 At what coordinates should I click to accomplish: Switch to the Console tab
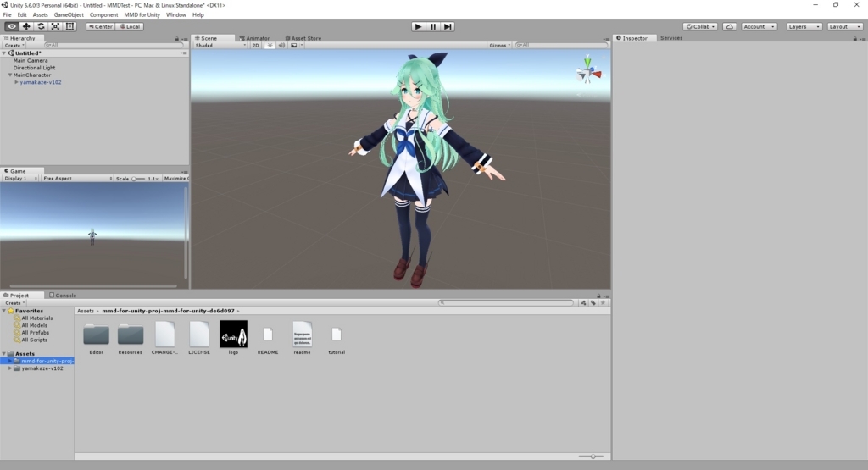click(x=63, y=296)
